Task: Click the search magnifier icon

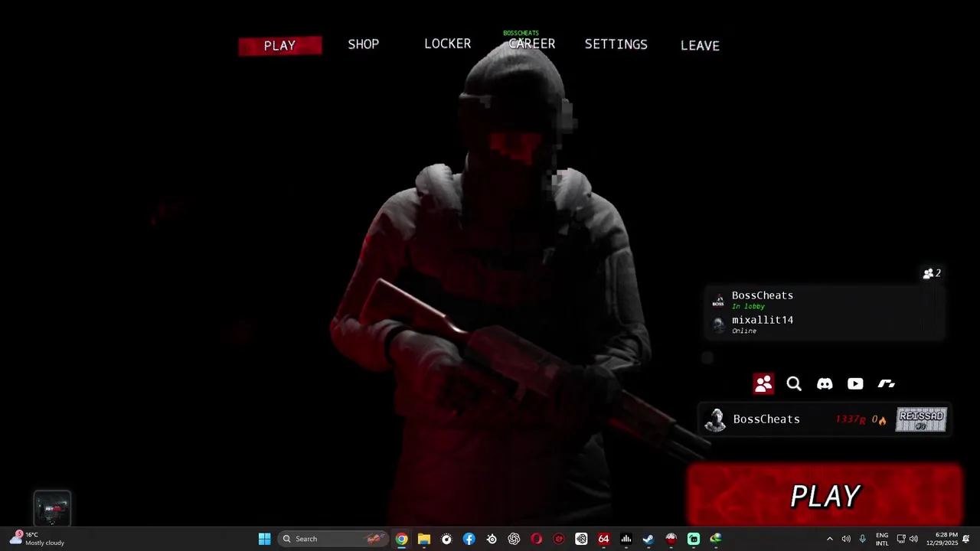Action: (794, 384)
